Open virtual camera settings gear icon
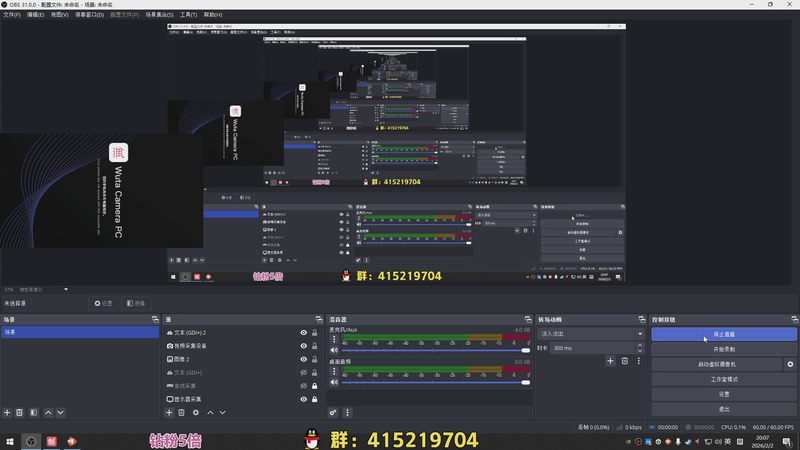This screenshot has width=800, height=450. [x=790, y=364]
